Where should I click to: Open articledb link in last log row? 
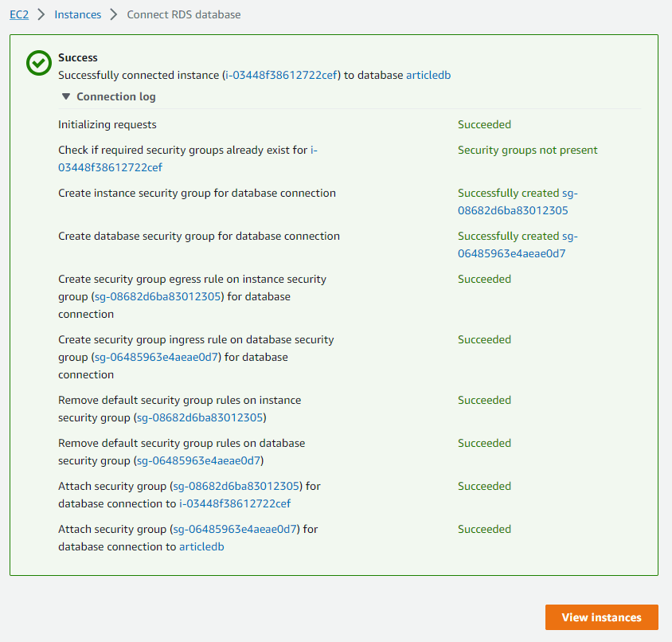(x=201, y=546)
